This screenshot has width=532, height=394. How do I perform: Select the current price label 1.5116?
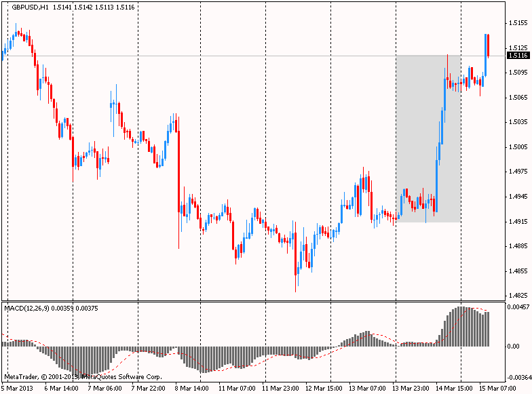(x=518, y=56)
